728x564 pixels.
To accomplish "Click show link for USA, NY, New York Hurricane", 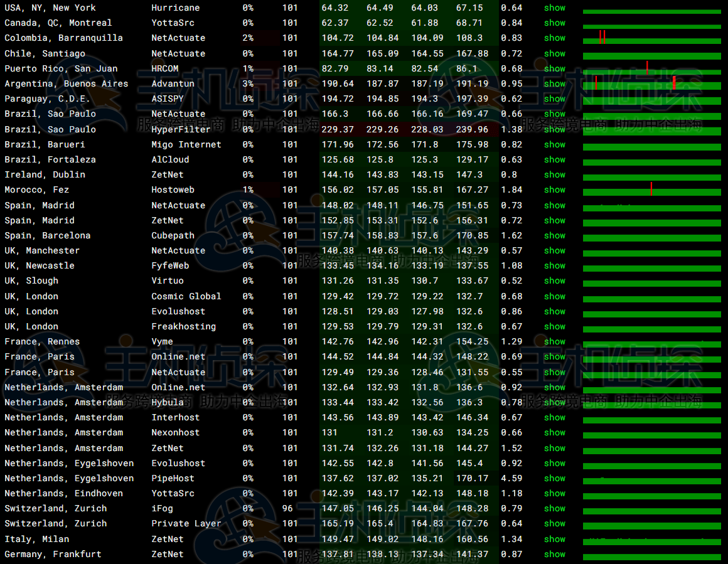I will point(554,8).
